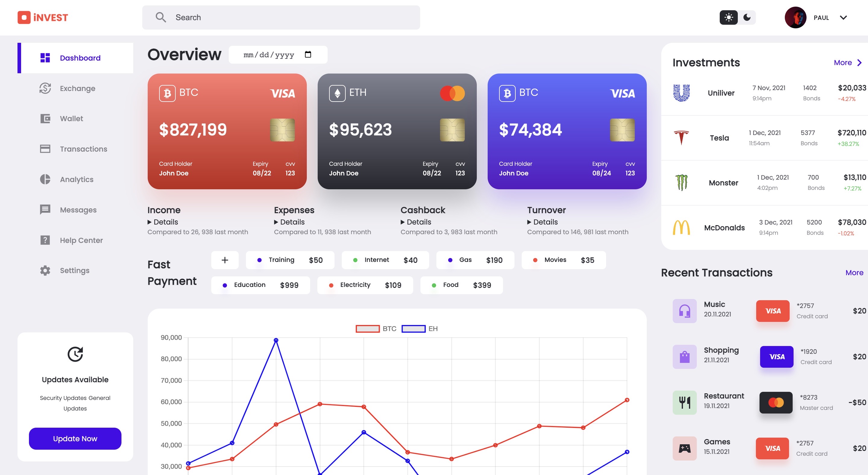The image size is (868, 475).
Task: Open the Exchange menu item
Action: pyautogui.click(x=75, y=88)
